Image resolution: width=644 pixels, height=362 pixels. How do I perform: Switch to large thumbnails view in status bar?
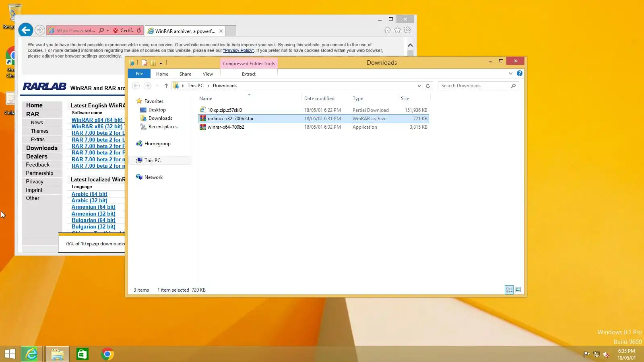coord(518,290)
